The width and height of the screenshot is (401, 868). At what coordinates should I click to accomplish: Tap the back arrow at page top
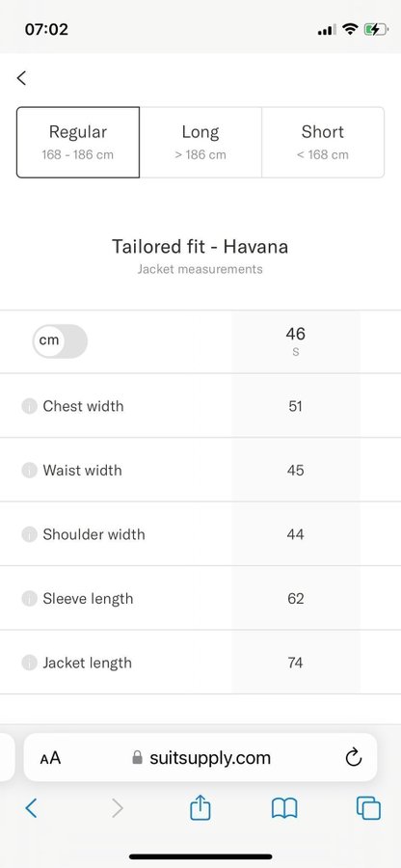pos(21,78)
